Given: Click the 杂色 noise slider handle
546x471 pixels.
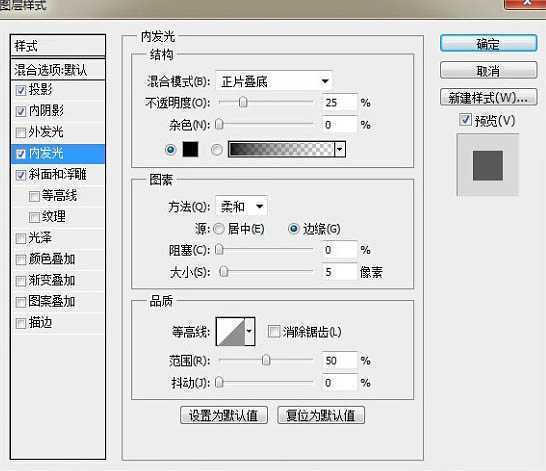Looking at the screenshot, I should (219, 124).
